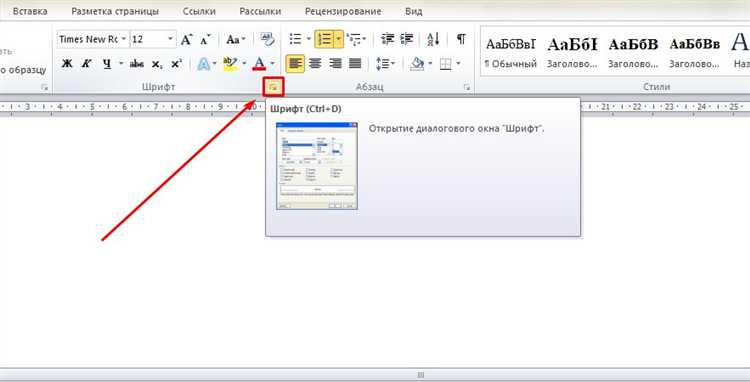The height and width of the screenshot is (382, 750).
Task: Open the Шрифт dialog launcher
Action: (x=273, y=87)
